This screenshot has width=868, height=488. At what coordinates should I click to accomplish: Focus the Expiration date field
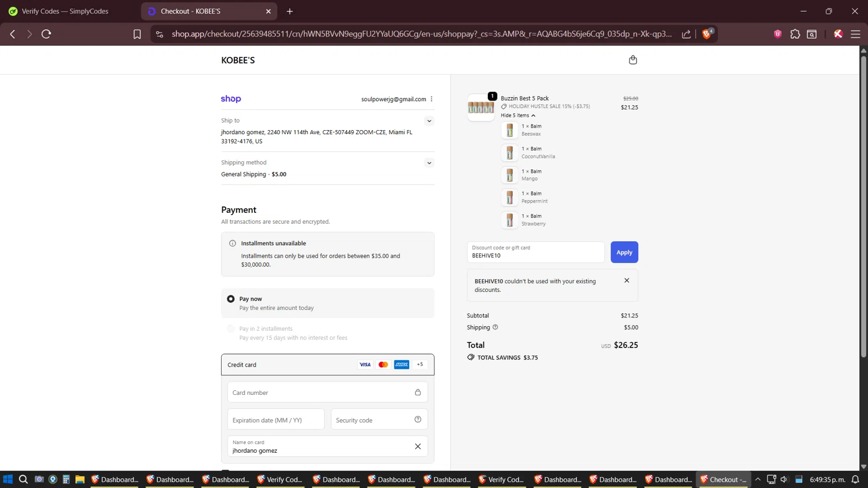coord(276,420)
